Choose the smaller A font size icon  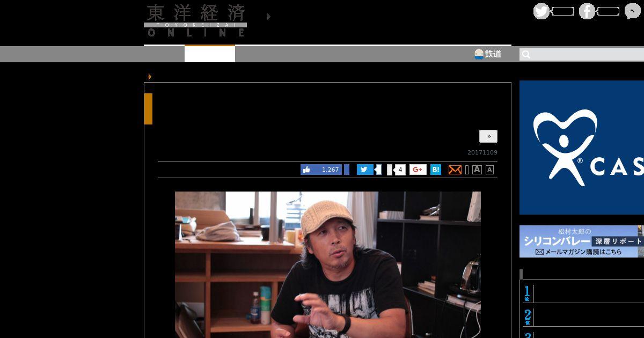point(489,170)
